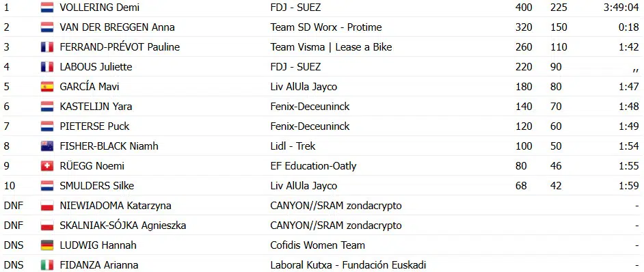Viewport: 644px width, 272px height.
Task: Click the Netherlands flag beside VOLLERING Demi
Action: (47, 8)
